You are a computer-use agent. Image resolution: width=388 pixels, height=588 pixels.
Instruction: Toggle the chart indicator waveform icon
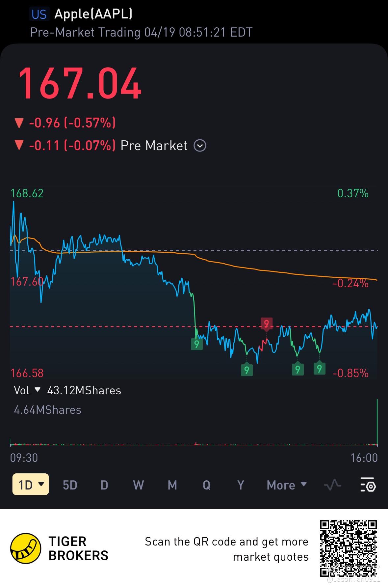332,485
